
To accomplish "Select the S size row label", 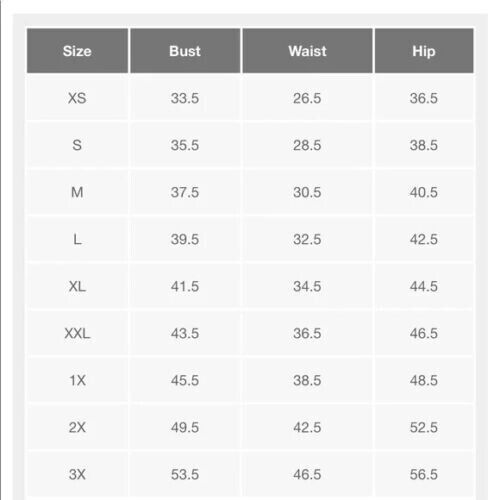I will [77, 145].
